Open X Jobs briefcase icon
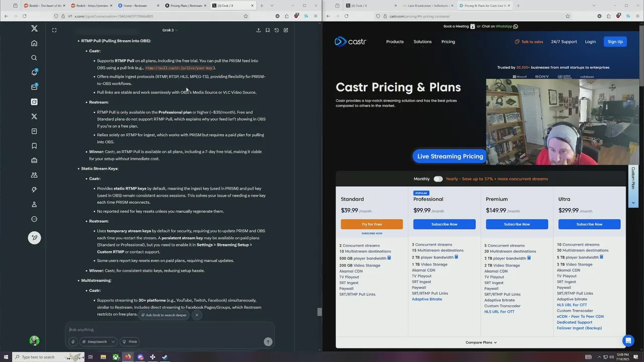 pyautogui.click(x=34, y=160)
